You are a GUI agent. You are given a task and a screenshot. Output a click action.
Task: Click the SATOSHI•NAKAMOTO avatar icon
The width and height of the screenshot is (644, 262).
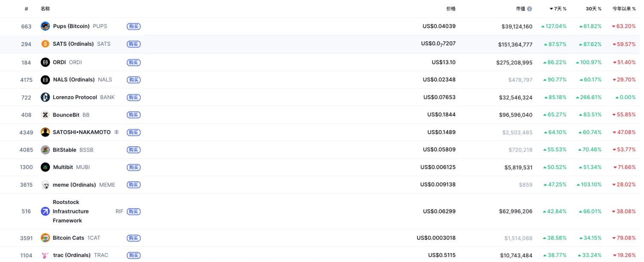[45, 132]
